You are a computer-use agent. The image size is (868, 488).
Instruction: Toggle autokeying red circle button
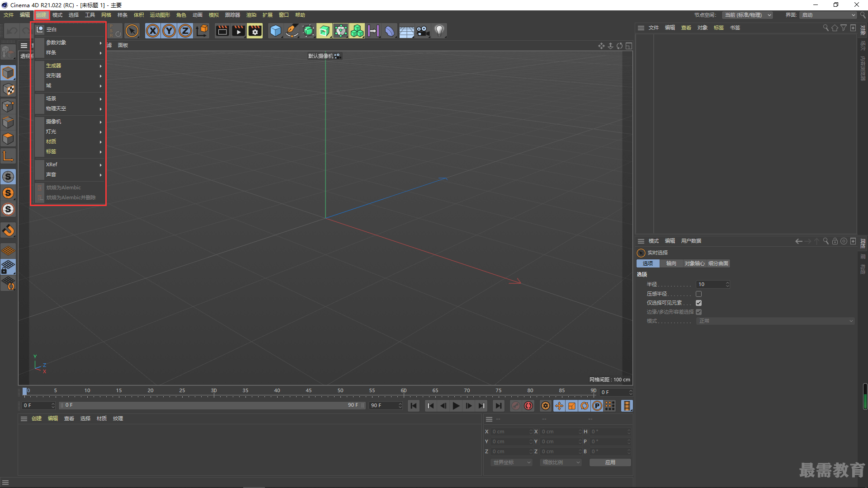[528, 406]
